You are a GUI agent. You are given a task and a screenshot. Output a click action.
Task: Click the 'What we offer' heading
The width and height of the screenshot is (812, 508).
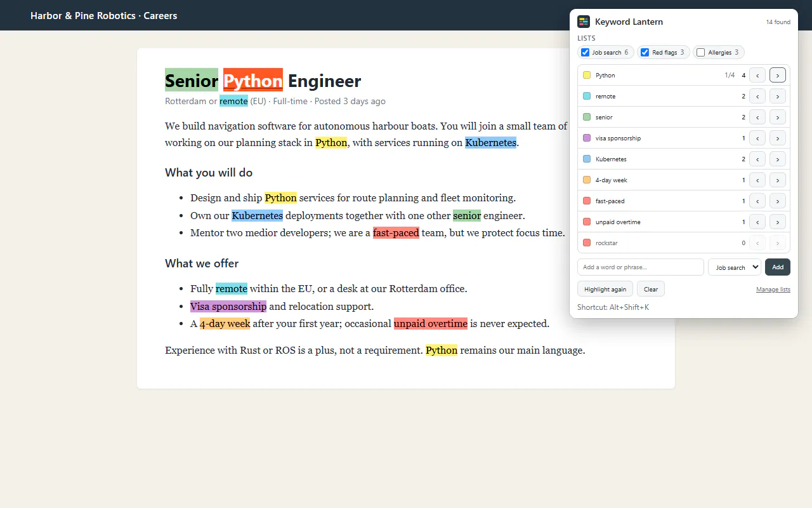[202, 264]
